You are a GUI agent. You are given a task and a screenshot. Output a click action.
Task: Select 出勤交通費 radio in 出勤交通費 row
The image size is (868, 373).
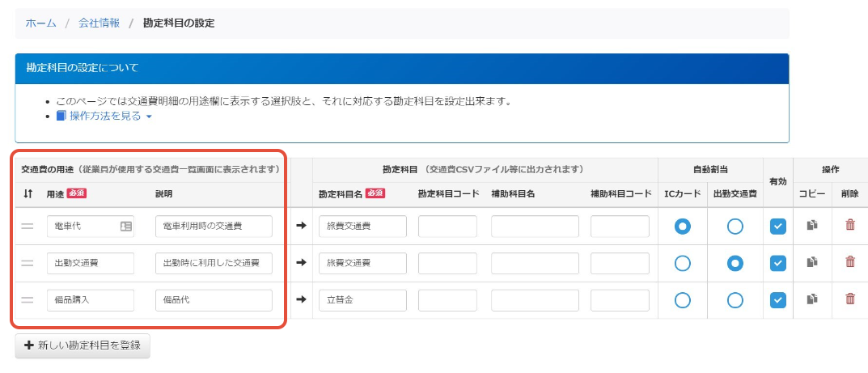tap(735, 263)
